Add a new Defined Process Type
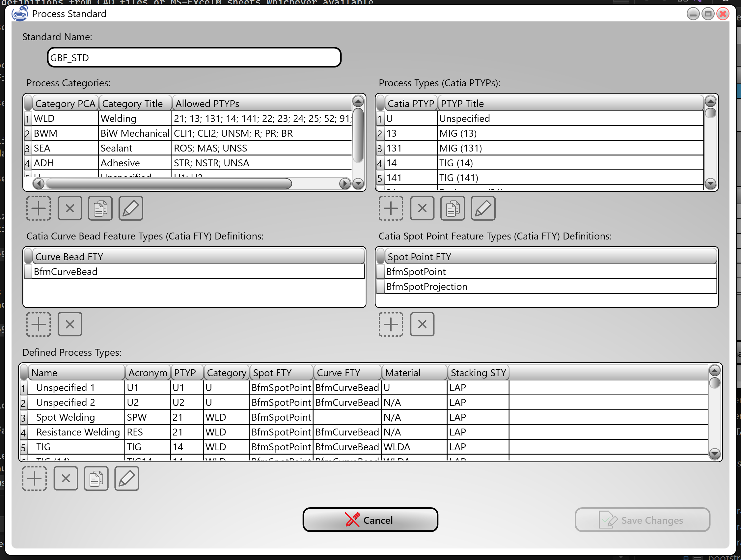Screen dimensions: 741x560 click(x=35, y=478)
